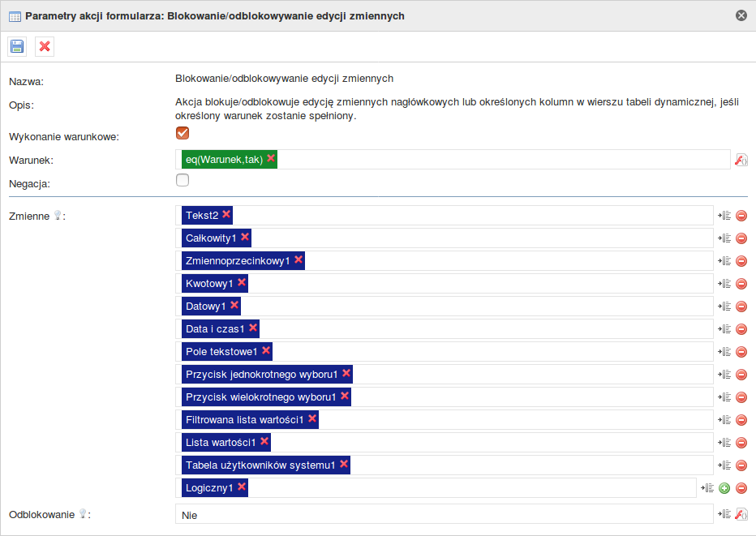Delete the Zmiennoprzecinkowy1 row with minus button

point(741,261)
